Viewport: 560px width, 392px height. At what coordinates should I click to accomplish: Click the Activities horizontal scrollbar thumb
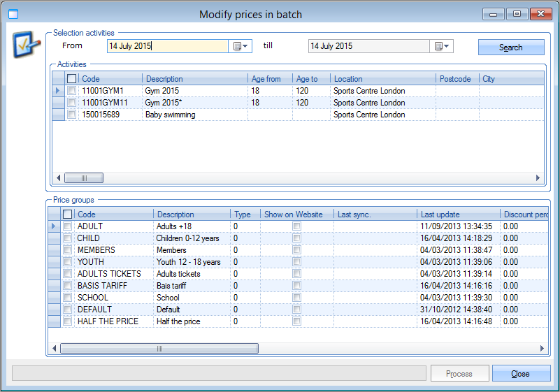point(84,178)
